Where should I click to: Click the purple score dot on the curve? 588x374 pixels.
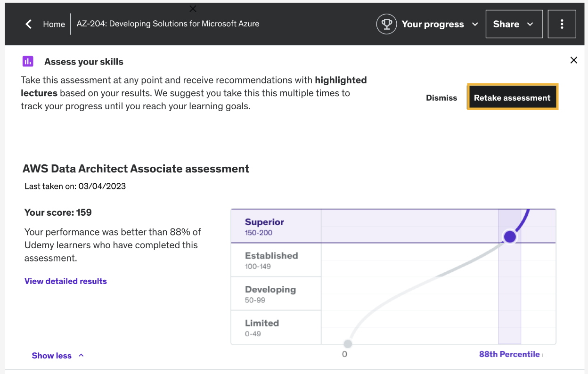click(x=510, y=236)
